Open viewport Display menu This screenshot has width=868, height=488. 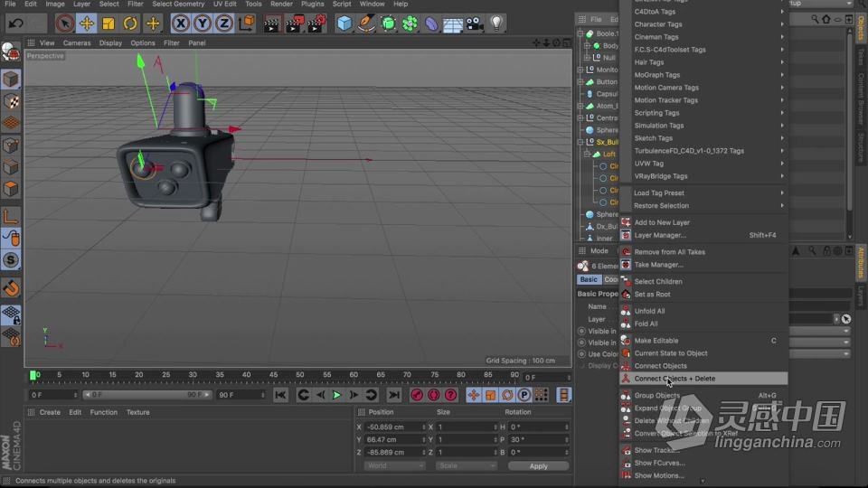coord(110,42)
